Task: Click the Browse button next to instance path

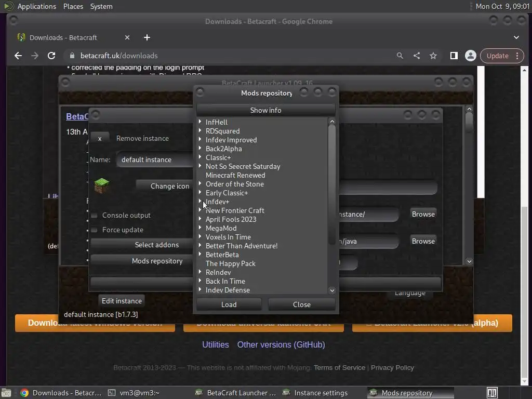Action: (423, 214)
